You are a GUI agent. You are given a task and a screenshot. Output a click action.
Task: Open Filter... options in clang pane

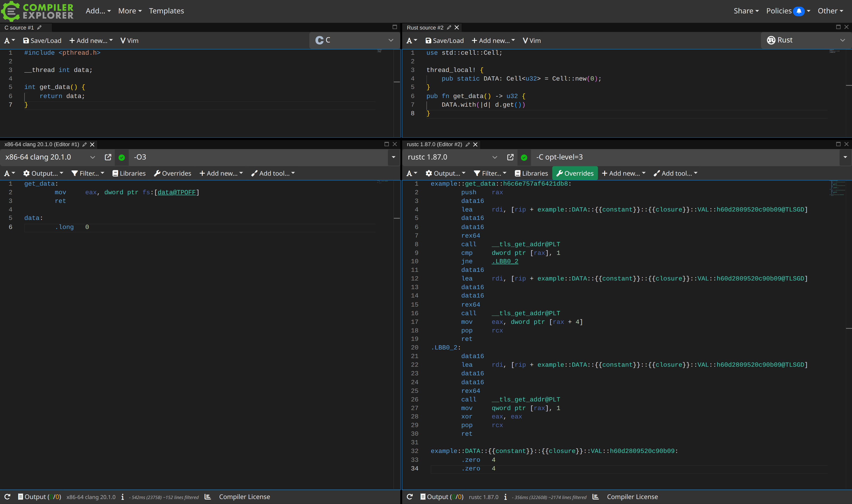pos(88,174)
